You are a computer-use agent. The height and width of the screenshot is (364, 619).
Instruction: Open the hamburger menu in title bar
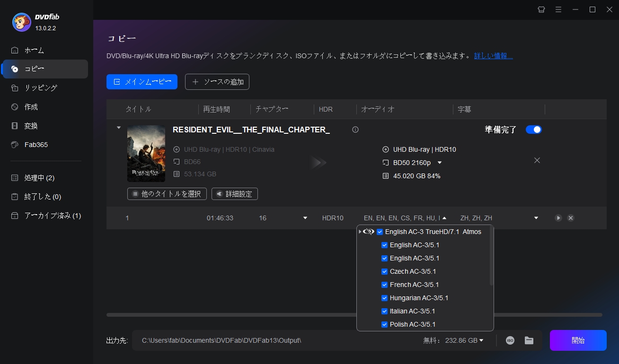pos(558,9)
